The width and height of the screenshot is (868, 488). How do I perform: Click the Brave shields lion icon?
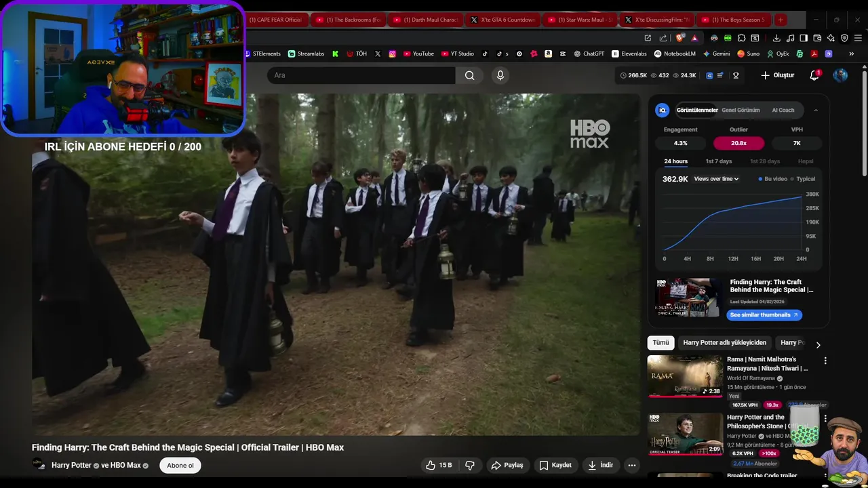tap(680, 38)
